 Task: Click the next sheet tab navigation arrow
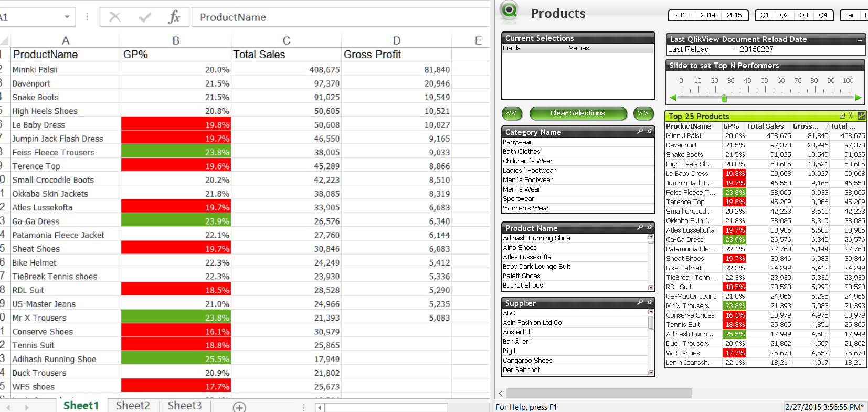click(27, 407)
